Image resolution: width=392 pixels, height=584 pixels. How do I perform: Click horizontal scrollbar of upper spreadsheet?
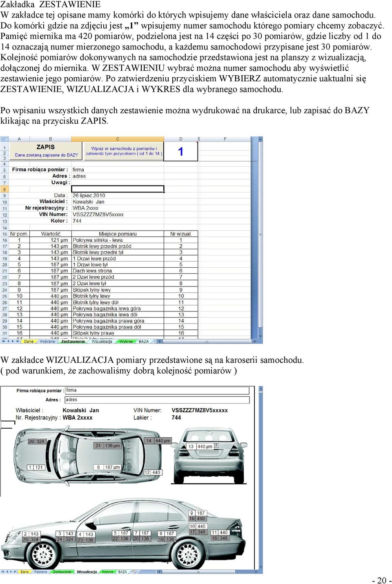tap(207, 341)
